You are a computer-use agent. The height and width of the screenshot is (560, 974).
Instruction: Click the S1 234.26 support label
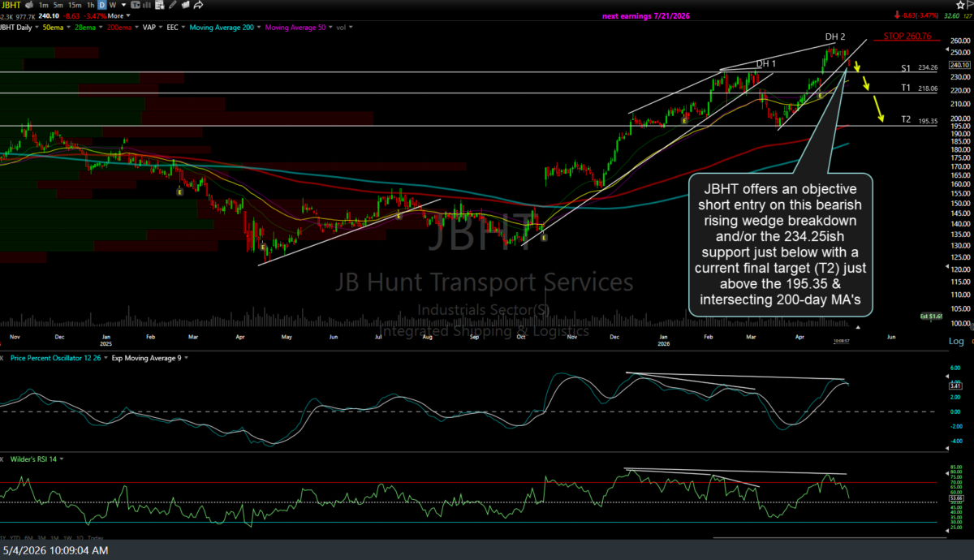[x=920, y=67]
